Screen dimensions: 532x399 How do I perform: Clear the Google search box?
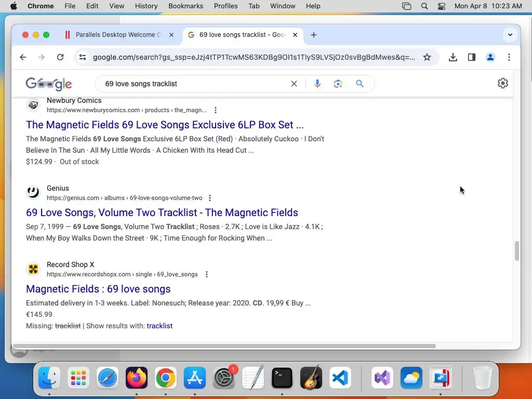click(x=294, y=84)
